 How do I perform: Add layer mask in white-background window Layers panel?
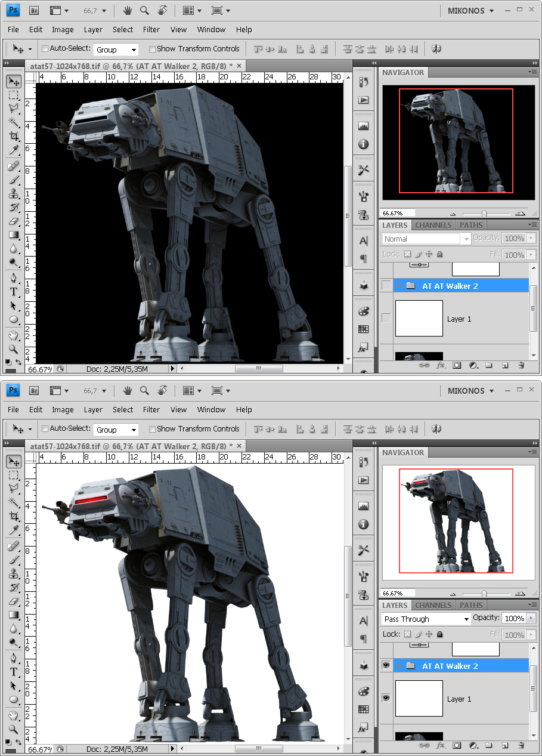(457, 745)
